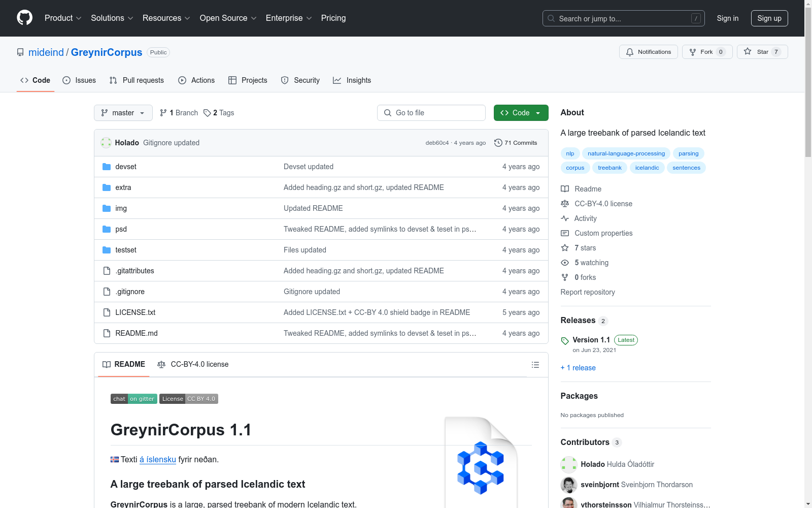The width and height of the screenshot is (812, 508).
Task: Switch to the Actions tab
Action: 196,80
